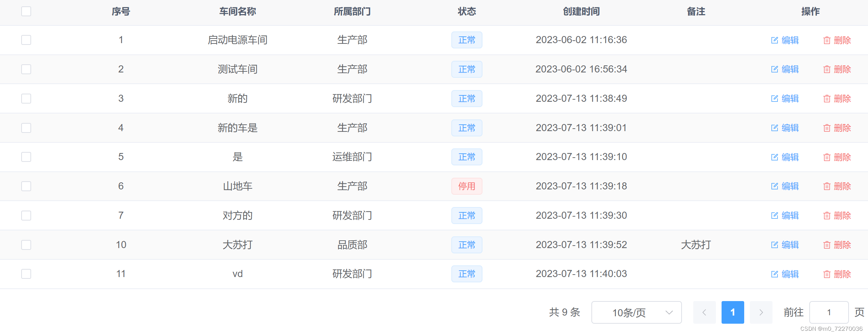
Task: Check the checkbox for 山地车 row
Action: [26, 186]
